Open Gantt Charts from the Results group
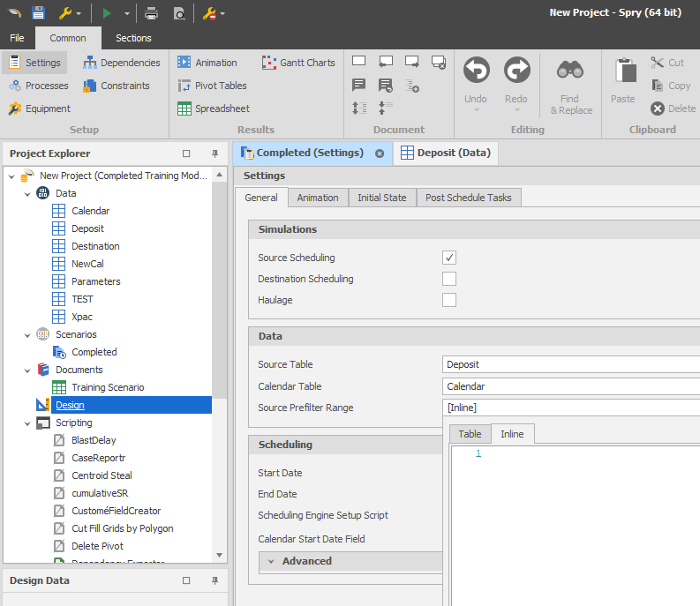Screen dimensions: 700x606 click(298, 63)
